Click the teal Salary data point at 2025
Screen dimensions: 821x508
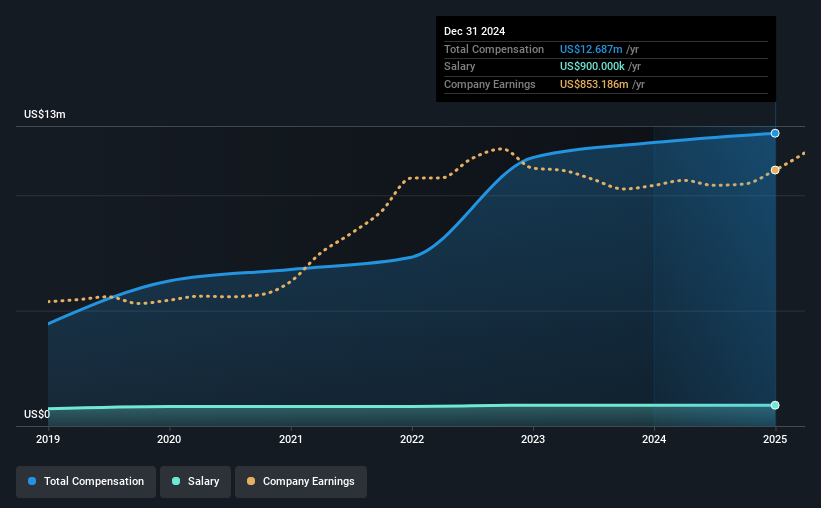pos(775,405)
